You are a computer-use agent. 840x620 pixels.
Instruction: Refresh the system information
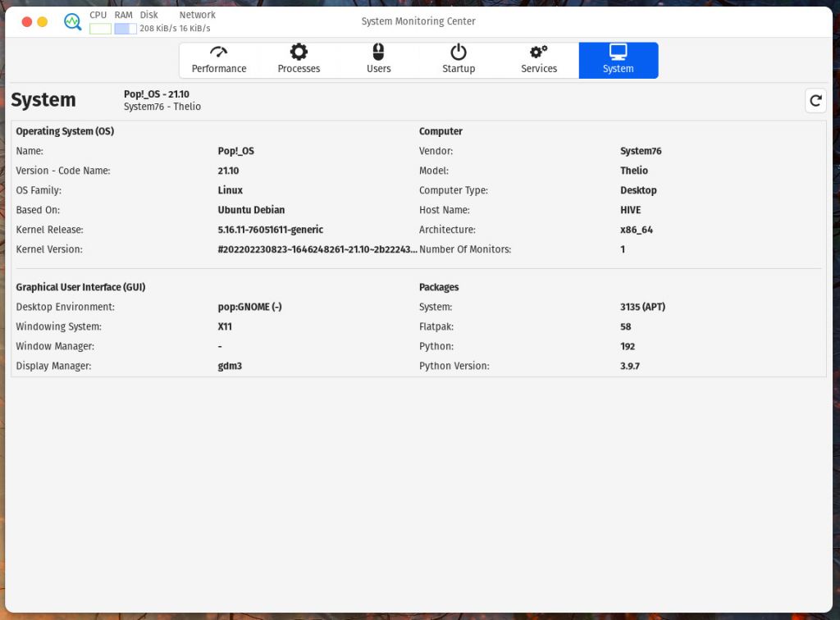815,100
